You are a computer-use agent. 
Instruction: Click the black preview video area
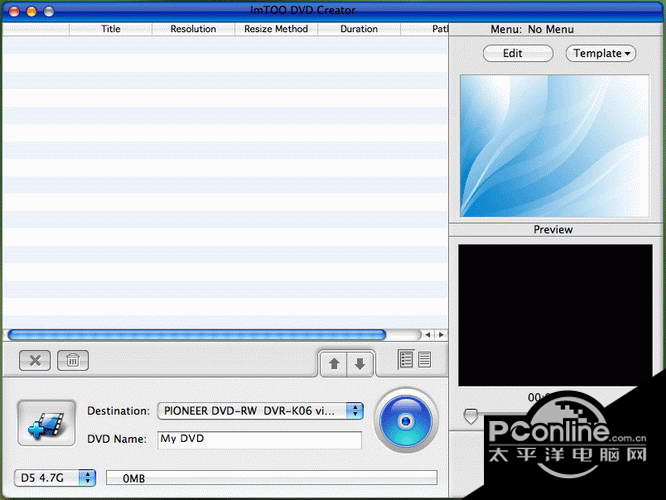point(555,315)
